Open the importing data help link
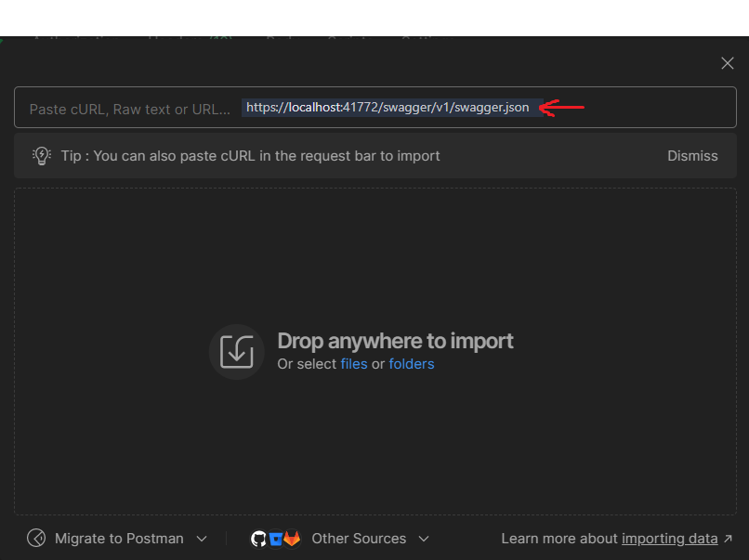The height and width of the screenshot is (560, 749). point(669,539)
